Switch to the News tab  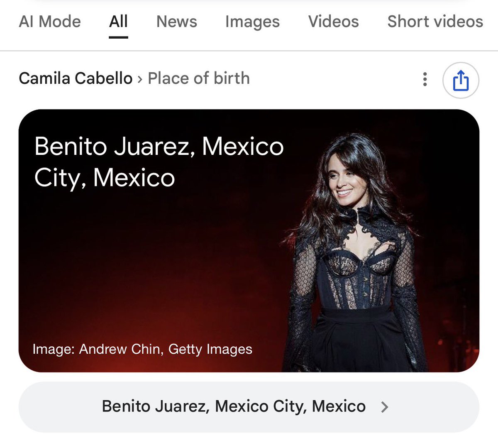point(177,22)
